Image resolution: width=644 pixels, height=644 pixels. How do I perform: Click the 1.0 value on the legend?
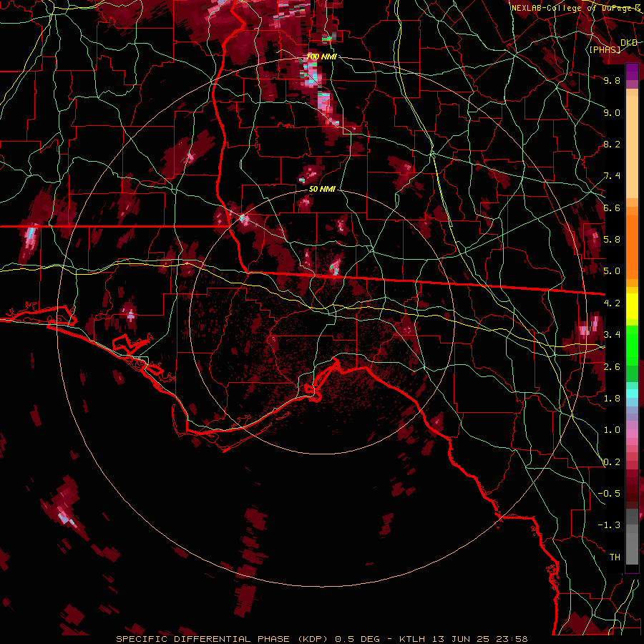click(612, 430)
